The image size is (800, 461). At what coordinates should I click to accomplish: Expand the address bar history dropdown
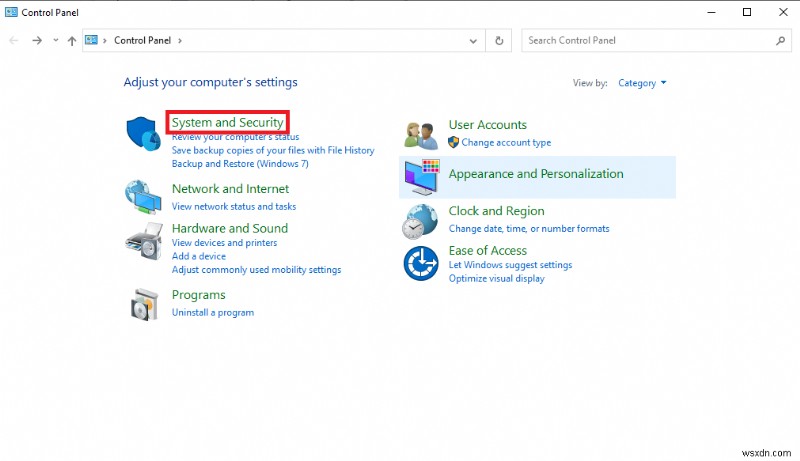tap(473, 41)
